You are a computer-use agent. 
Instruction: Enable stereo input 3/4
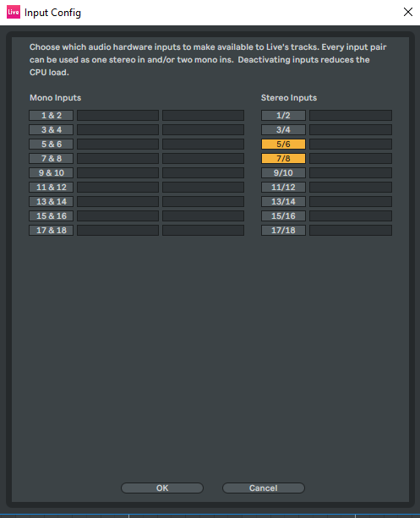[x=283, y=129]
